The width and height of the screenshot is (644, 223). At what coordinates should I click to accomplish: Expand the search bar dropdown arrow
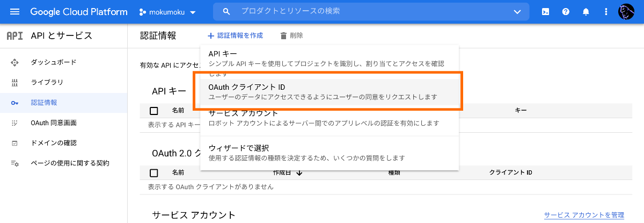(517, 12)
